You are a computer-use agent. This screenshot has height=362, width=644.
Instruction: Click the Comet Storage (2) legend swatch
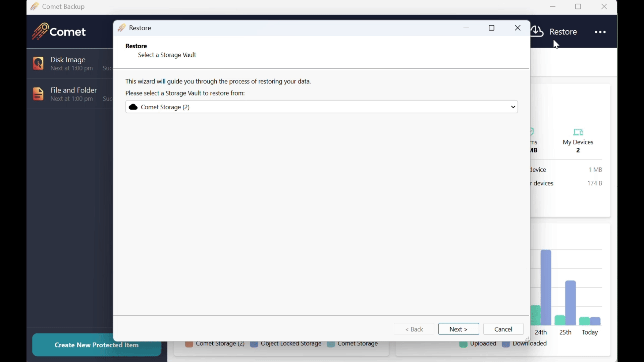click(x=189, y=345)
